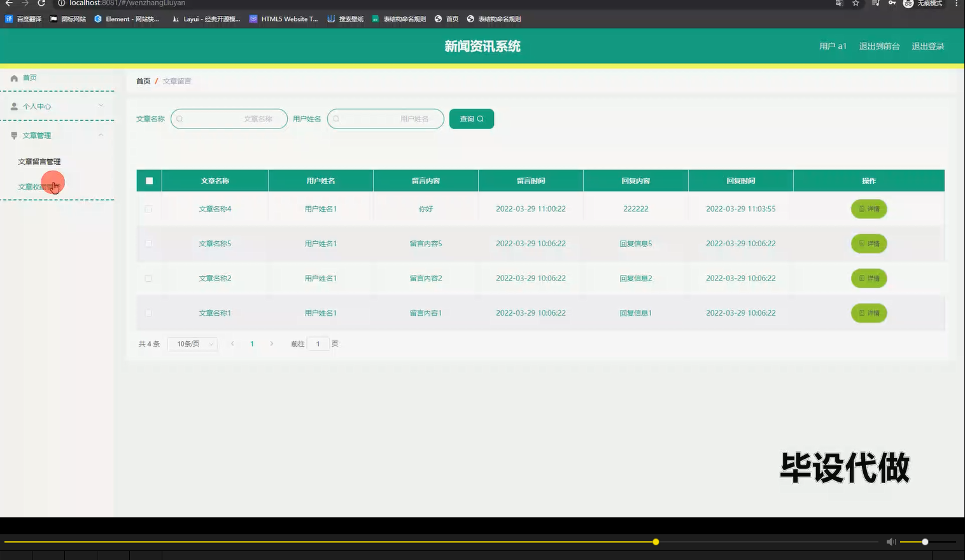
Task: Click the browser back arrow
Action: pyautogui.click(x=9, y=3)
